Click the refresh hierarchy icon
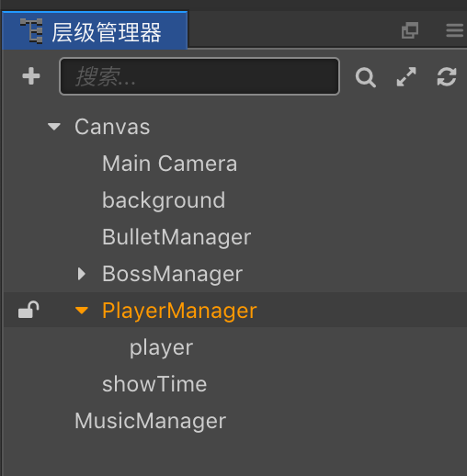 [x=447, y=76]
